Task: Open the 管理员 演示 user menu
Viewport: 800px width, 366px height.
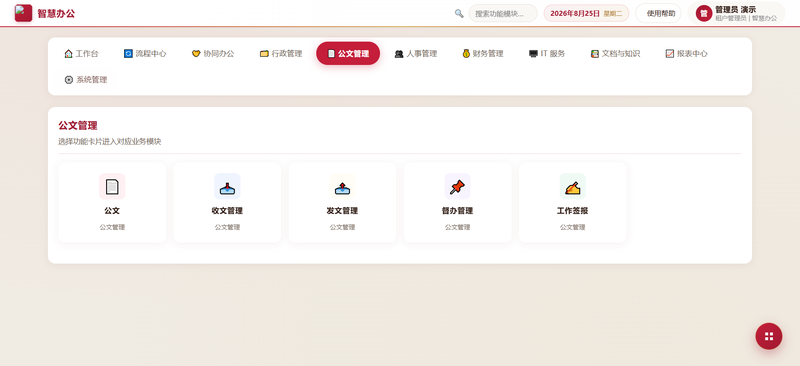Action: coord(736,13)
